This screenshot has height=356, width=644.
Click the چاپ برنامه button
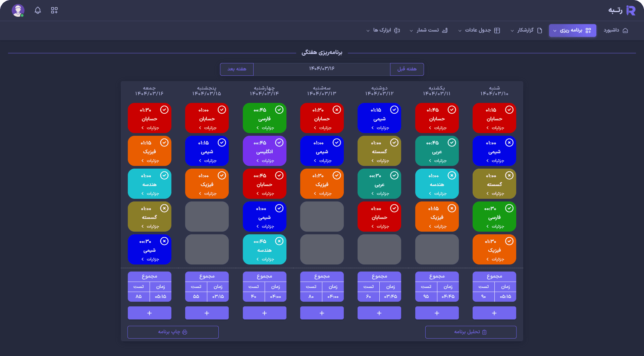173,332
